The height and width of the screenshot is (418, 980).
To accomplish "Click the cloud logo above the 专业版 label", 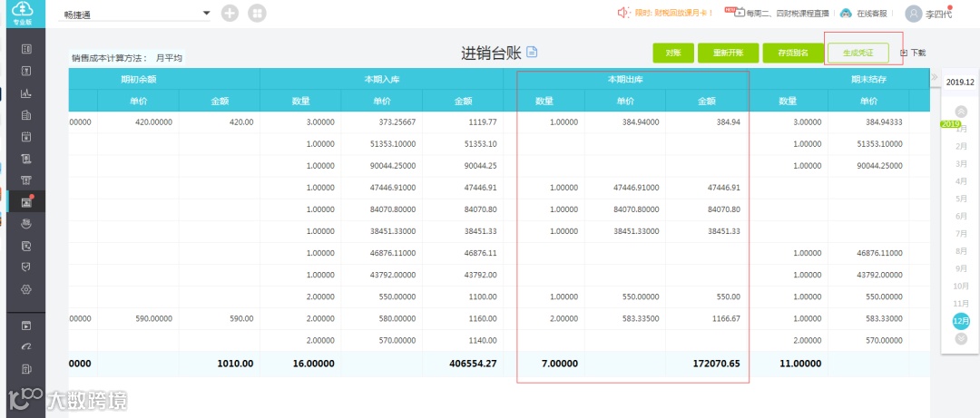I will tap(23, 9).
